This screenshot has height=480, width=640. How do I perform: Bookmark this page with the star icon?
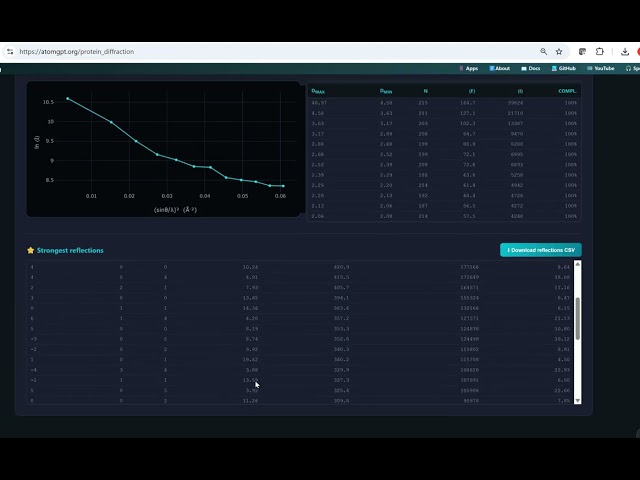pyautogui.click(x=559, y=51)
